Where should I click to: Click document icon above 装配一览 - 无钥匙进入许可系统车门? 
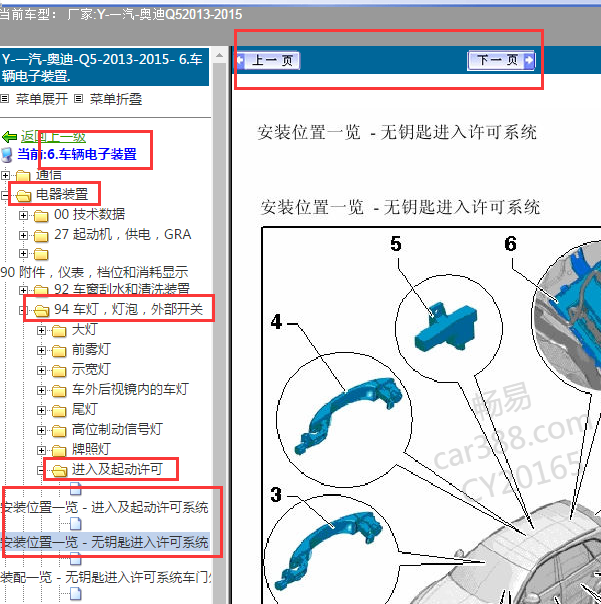pyautogui.click(x=76, y=558)
